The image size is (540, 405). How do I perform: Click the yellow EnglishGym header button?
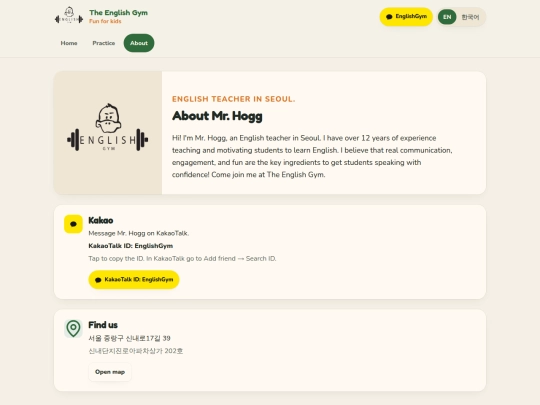point(406,17)
